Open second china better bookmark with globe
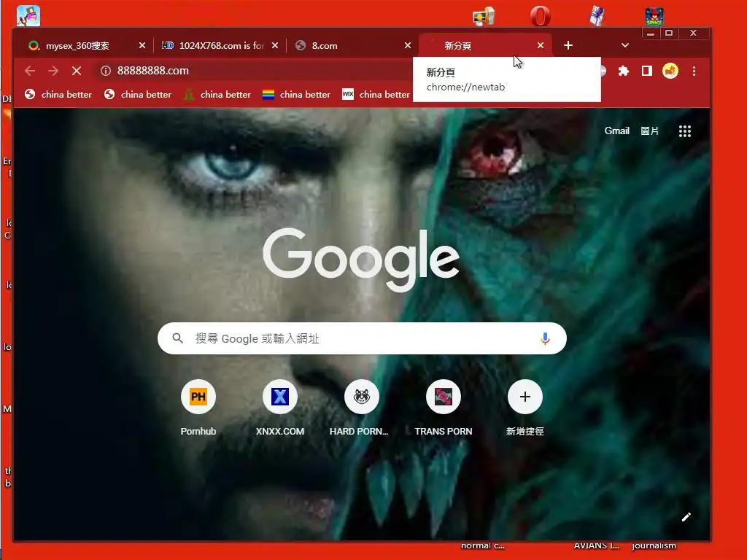This screenshot has height=560, width=747. coord(138,95)
